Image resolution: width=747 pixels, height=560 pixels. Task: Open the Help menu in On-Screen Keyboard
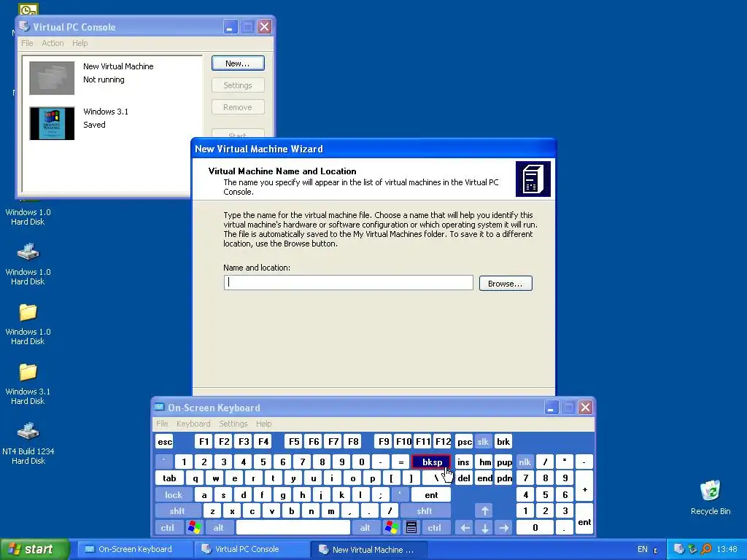point(263,424)
